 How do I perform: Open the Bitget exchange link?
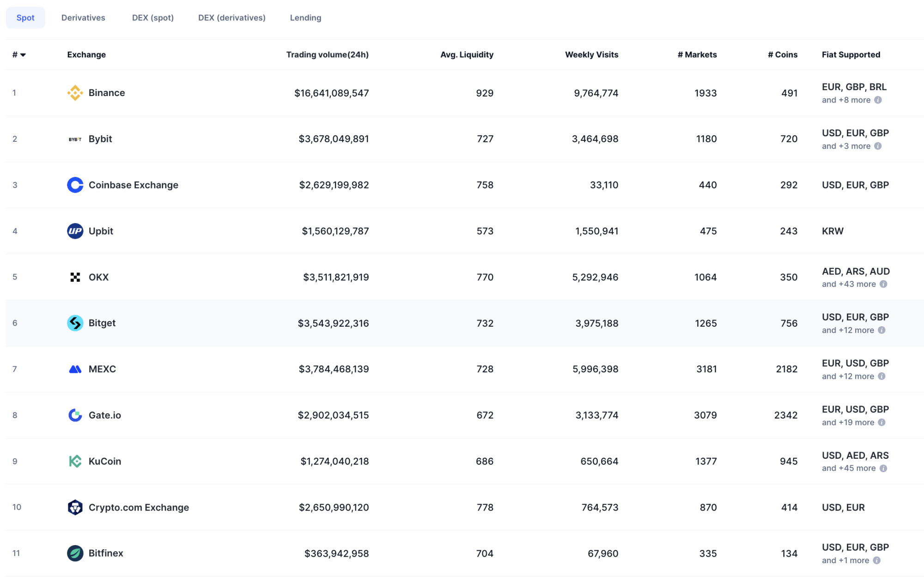click(102, 323)
